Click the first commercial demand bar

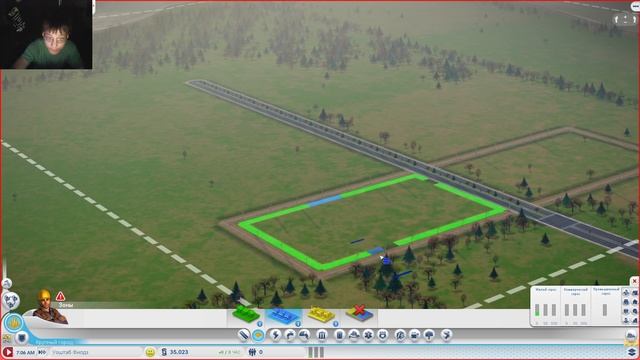tap(567, 310)
